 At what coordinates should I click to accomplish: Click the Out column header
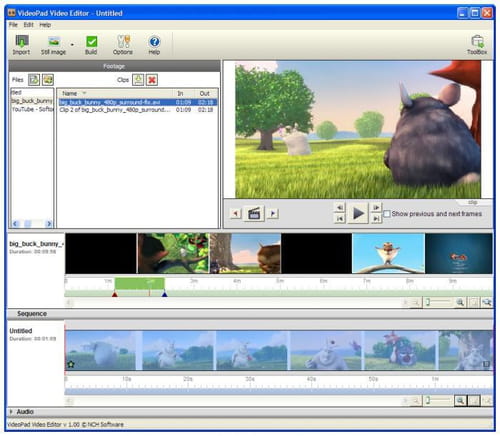[206, 93]
